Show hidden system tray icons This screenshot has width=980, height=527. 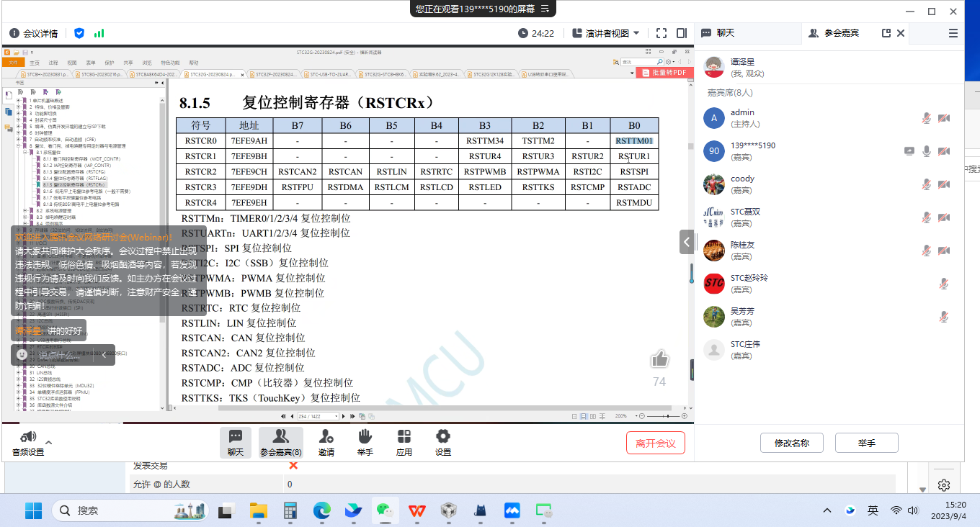[x=827, y=510]
